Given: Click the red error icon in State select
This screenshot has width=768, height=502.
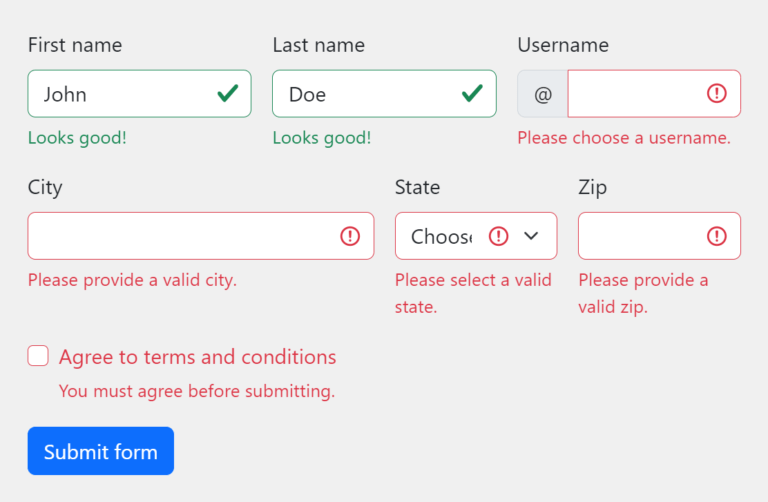Looking at the screenshot, I should coord(499,236).
